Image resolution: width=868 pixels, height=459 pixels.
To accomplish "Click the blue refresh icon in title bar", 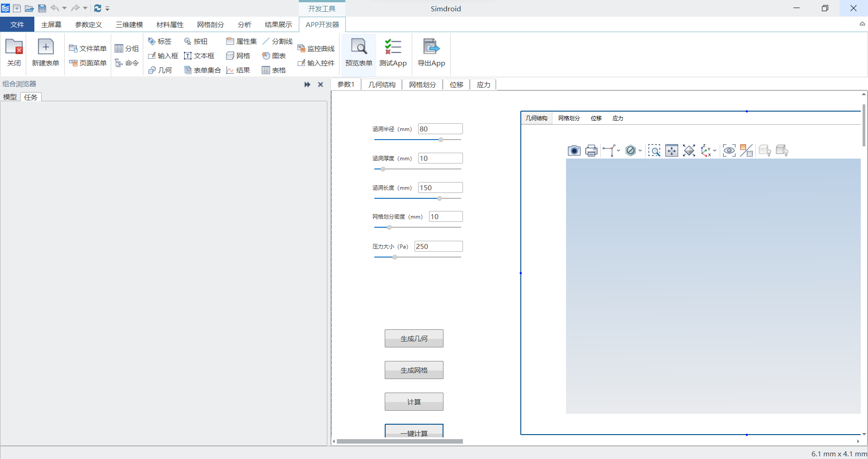I will point(98,8).
